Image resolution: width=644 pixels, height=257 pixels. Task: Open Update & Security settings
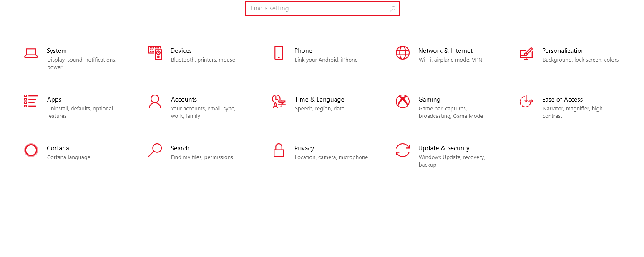[x=443, y=148]
